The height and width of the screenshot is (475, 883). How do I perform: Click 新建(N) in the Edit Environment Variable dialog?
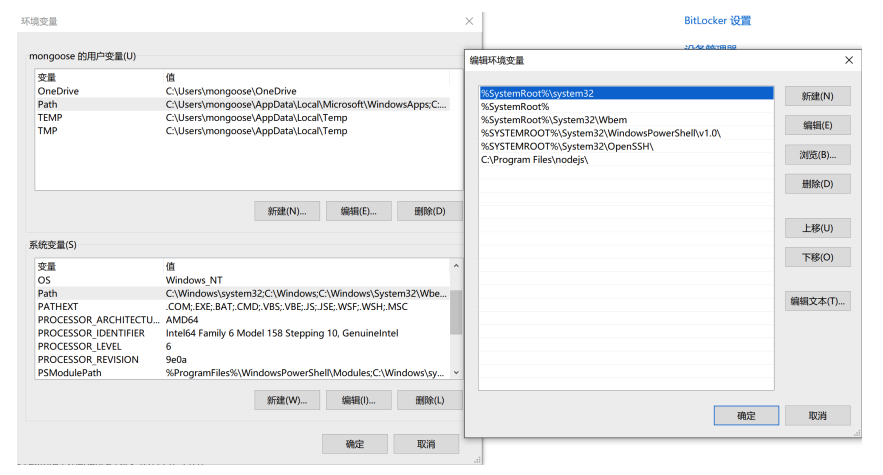point(817,96)
